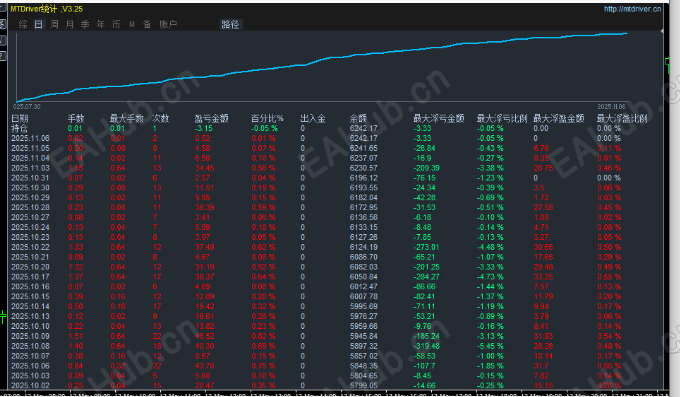Select the 2025.10.24 date row
The image size is (680, 397).
[30, 227]
